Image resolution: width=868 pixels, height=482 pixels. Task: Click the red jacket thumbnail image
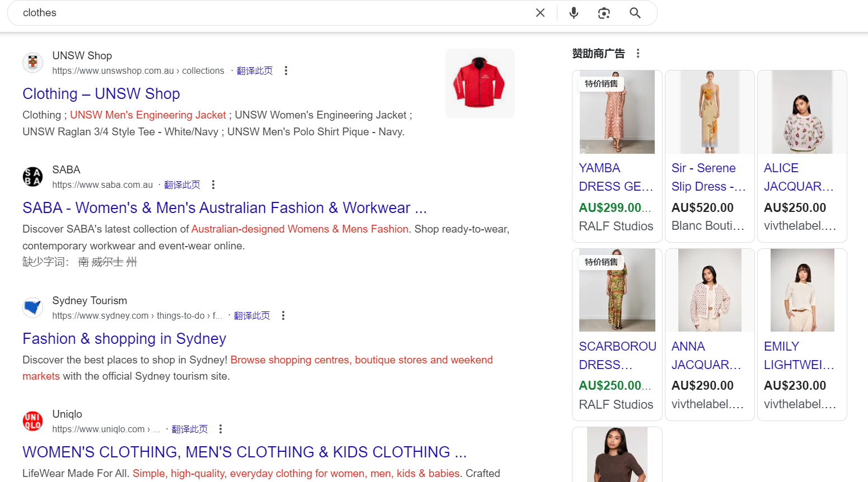pyautogui.click(x=480, y=83)
